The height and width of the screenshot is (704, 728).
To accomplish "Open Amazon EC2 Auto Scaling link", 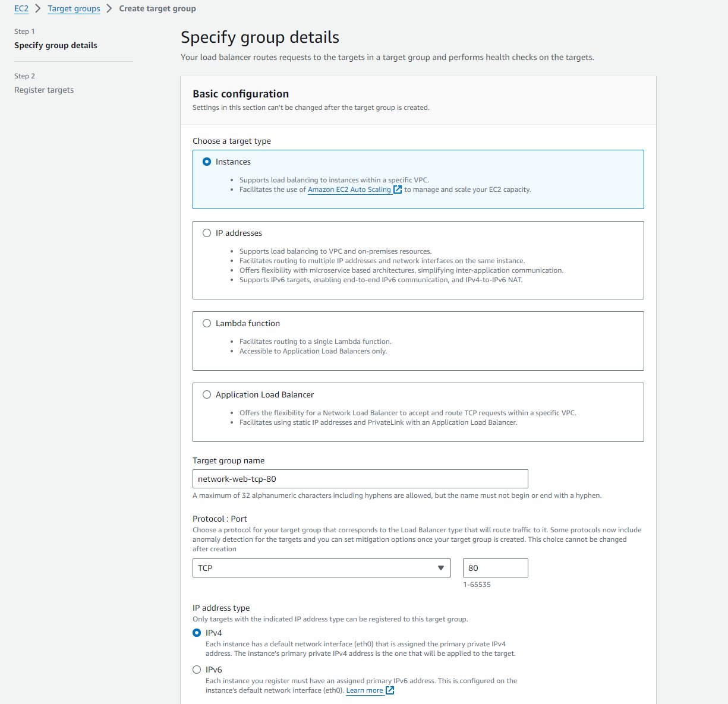I will (x=349, y=190).
